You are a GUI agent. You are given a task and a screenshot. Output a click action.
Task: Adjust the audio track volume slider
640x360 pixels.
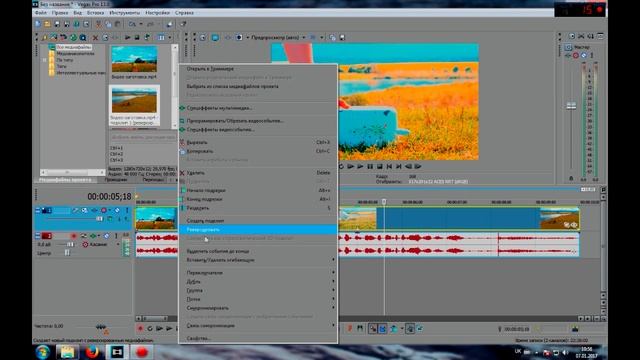coord(70,244)
